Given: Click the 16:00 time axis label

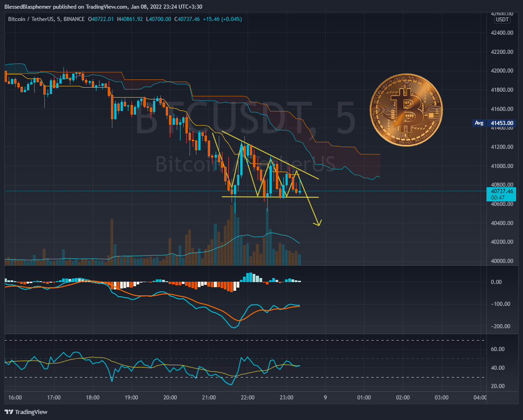Looking at the screenshot, I should [15, 397].
